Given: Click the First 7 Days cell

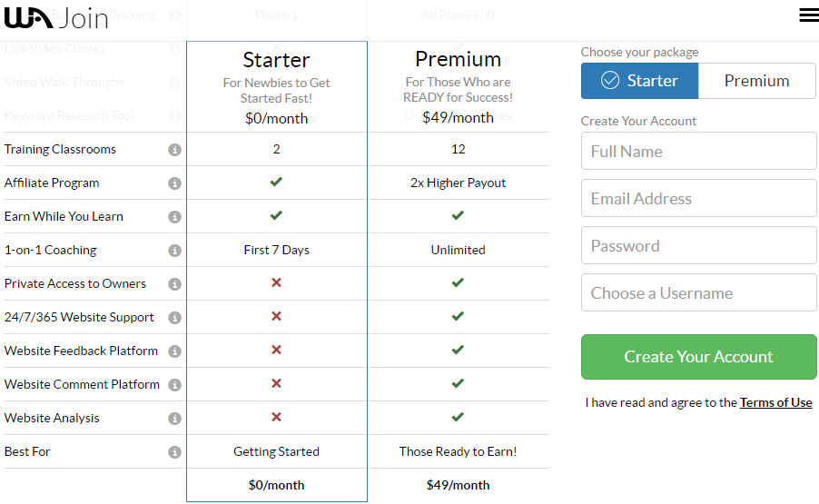Looking at the screenshot, I should 276,250.
